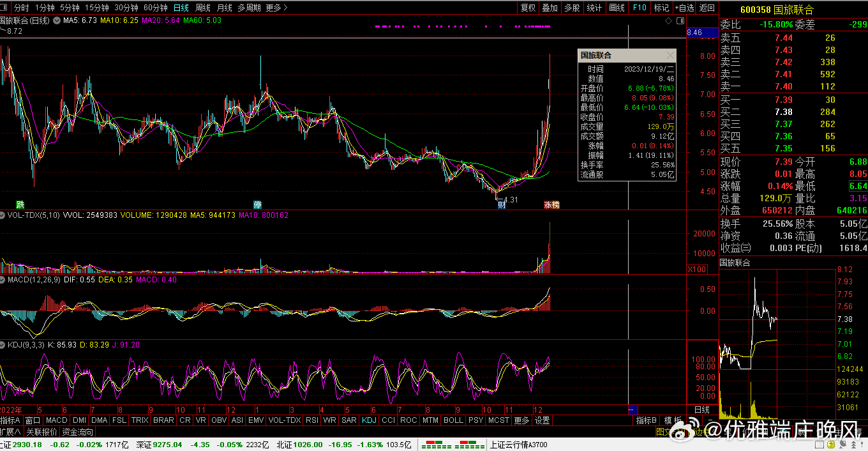Select the highlighted KDJ indicator tab
The width and height of the screenshot is (868, 451).
coord(370,420)
